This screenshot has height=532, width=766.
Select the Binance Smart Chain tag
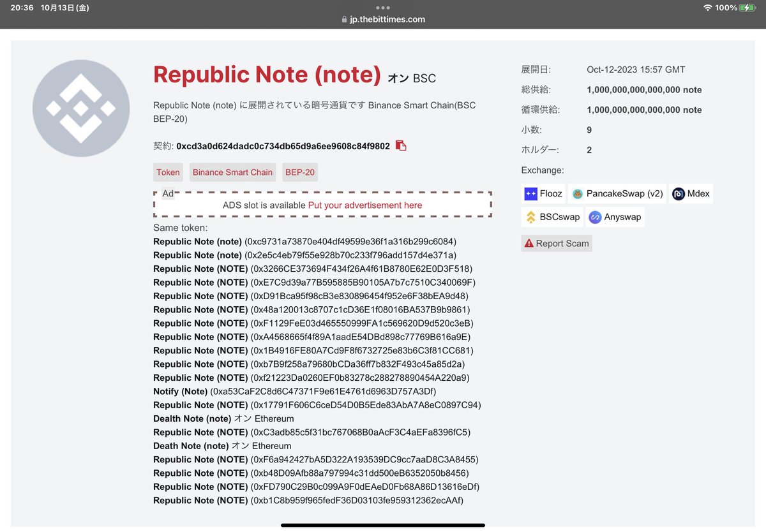point(232,172)
